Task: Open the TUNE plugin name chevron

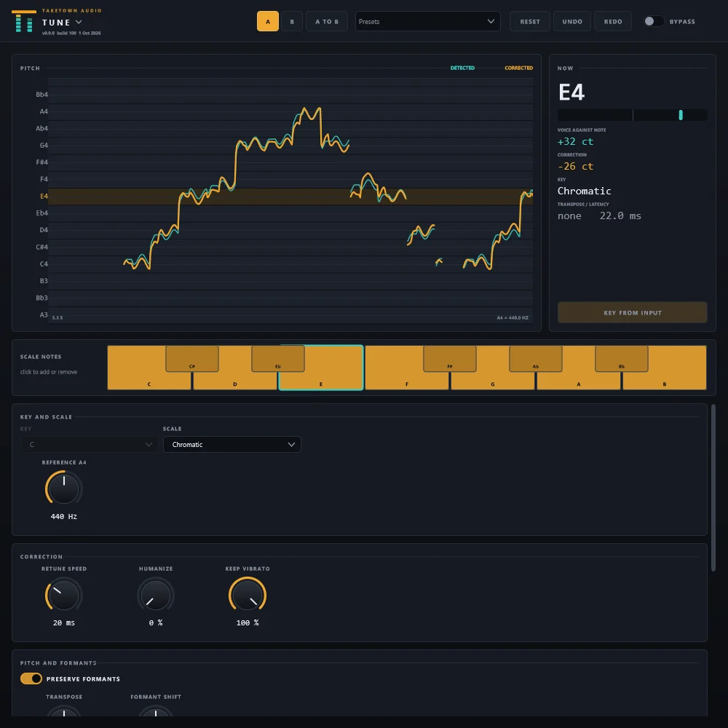Action: coord(79,22)
